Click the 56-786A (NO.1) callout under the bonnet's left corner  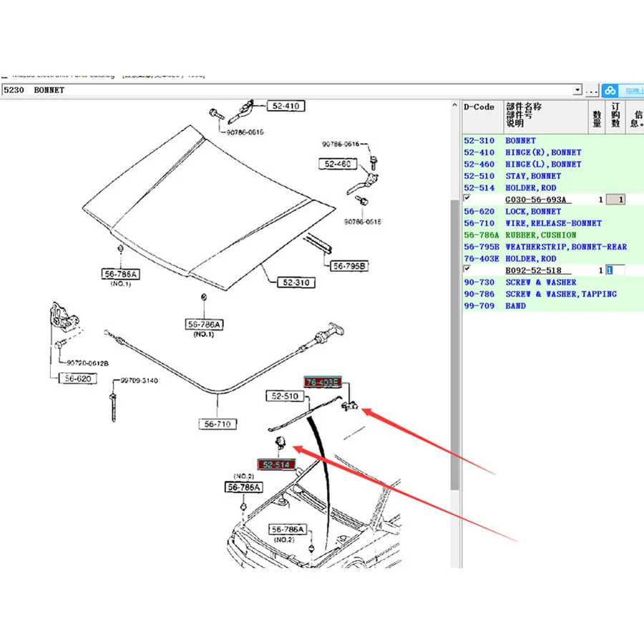pyautogui.click(x=121, y=274)
